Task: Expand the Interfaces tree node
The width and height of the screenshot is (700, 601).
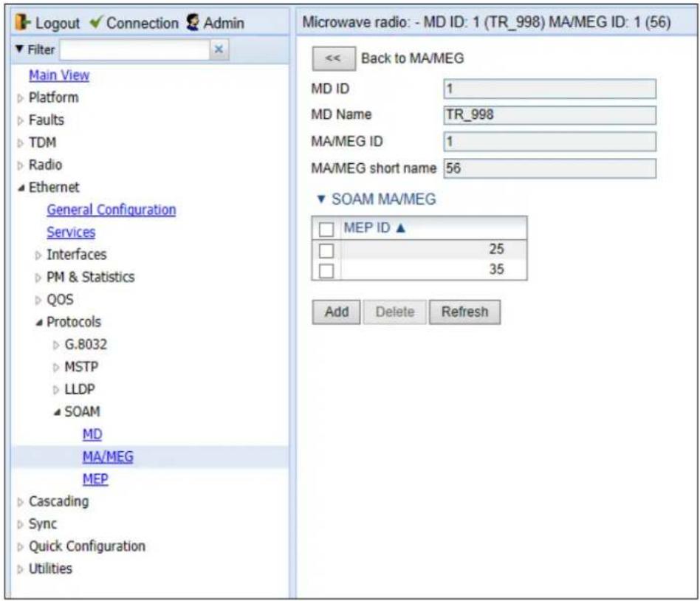Action: tap(38, 255)
